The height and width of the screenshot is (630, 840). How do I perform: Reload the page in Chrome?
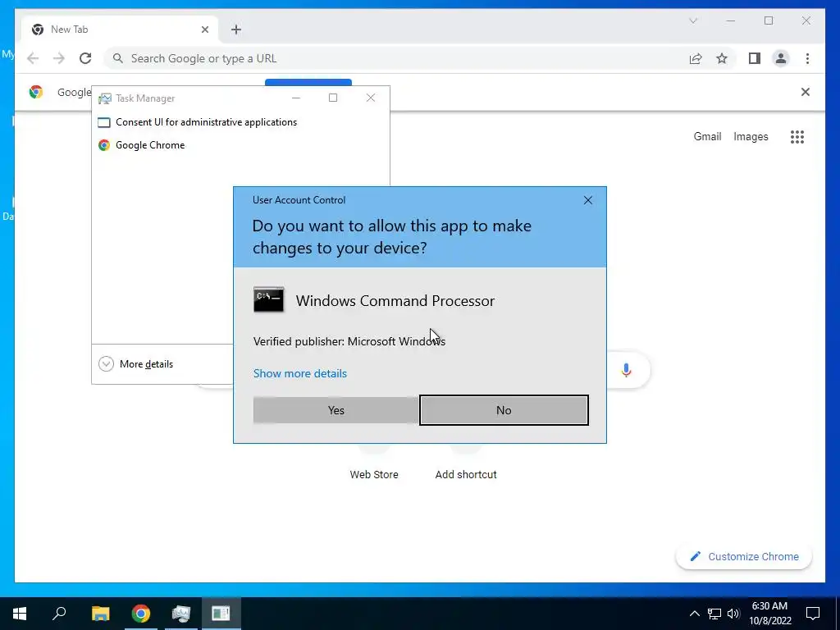click(85, 58)
